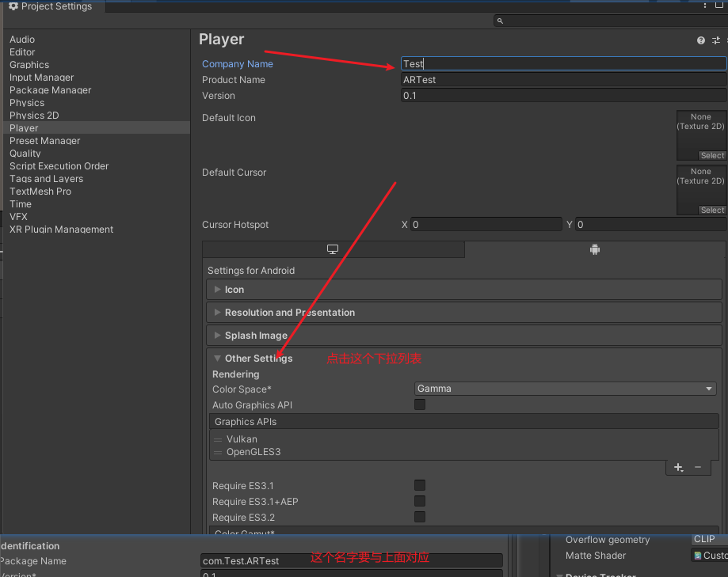Select Physics 2D settings category
Screen dimensions: 728x577
34,115
